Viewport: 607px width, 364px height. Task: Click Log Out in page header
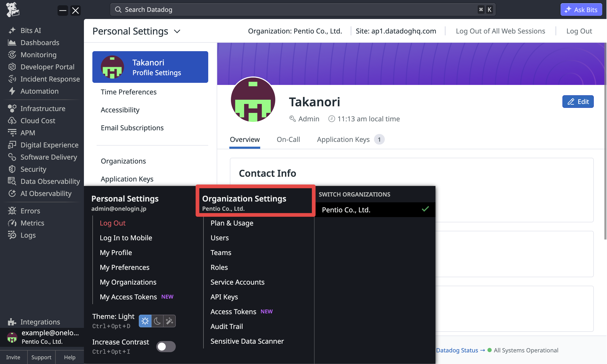[x=579, y=31]
